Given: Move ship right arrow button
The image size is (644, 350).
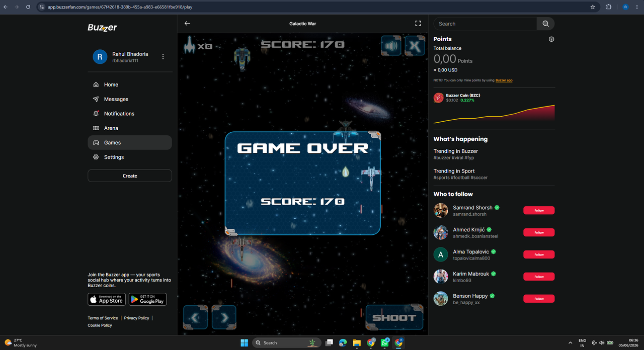Looking at the screenshot, I should [x=224, y=317].
